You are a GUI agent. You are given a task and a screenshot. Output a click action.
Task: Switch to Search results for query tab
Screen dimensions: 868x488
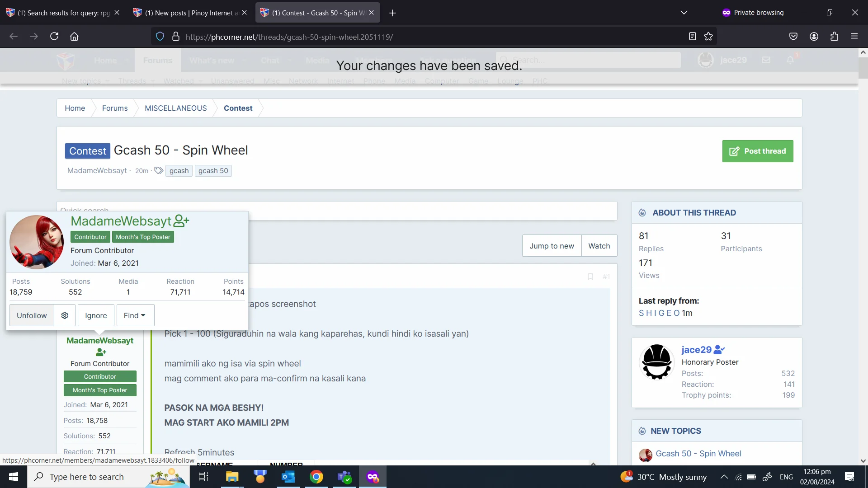tap(63, 13)
